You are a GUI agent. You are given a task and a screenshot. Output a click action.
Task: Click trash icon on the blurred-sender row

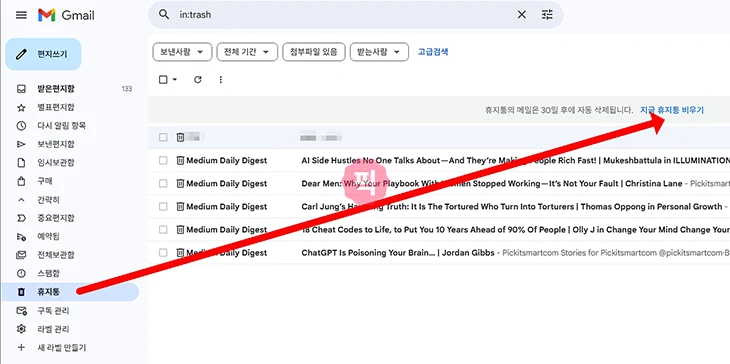pyautogui.click(x=180, y=137)
